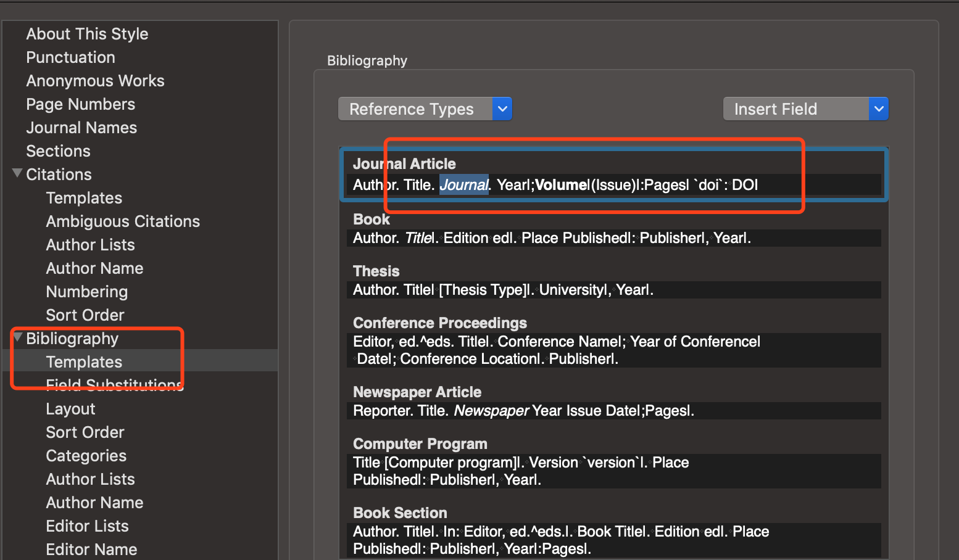Select Author Lists under Bibliography
The width and height of the screenshot is (959, 560).
point(90,479)
